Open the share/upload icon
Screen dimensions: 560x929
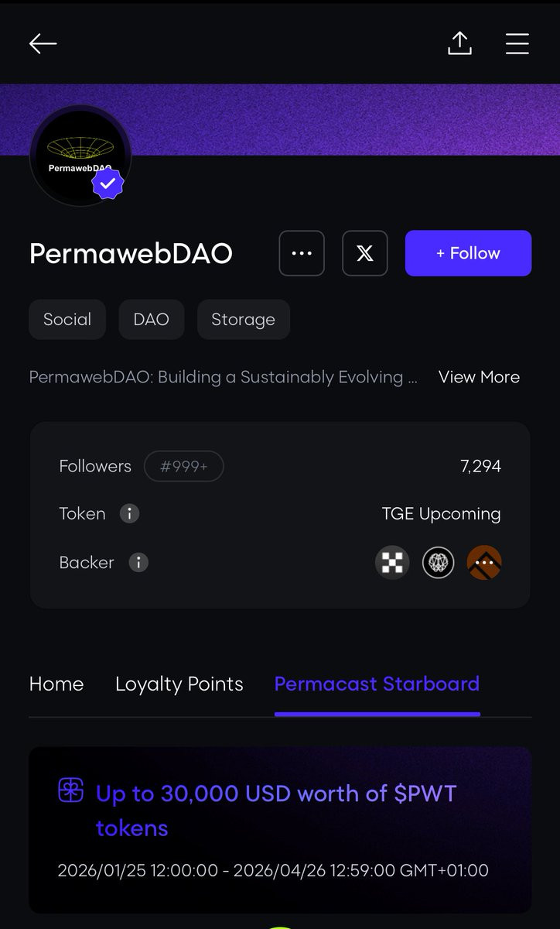[459, 43]
